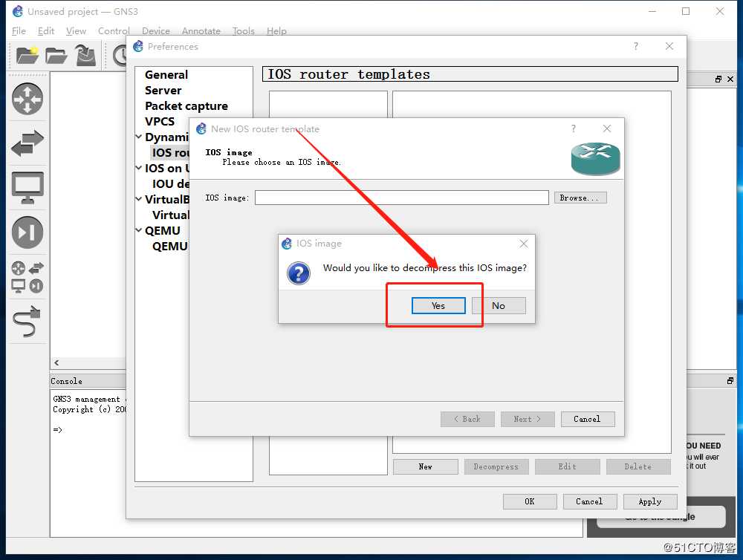Close the topology summary dock panel
Viewport: 743px width, 560px height.
pyautogui.click(x=730, y=79)
